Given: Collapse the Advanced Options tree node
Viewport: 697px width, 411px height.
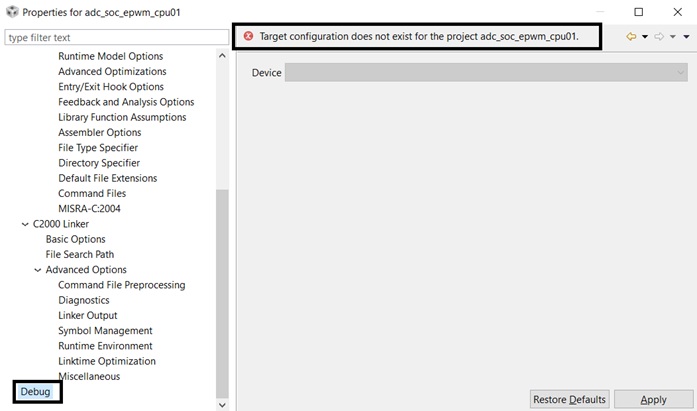Looking at the screenshot, I should 38,270.
